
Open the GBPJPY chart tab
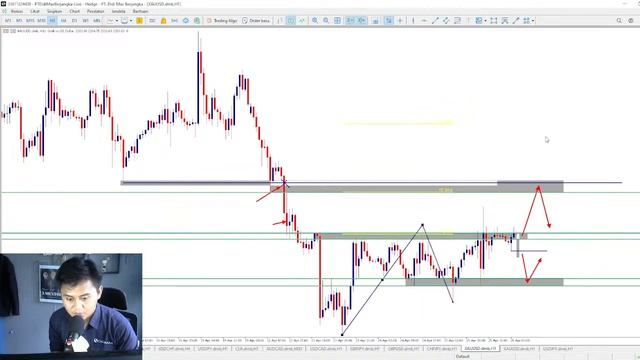click(x=365, y=349)
